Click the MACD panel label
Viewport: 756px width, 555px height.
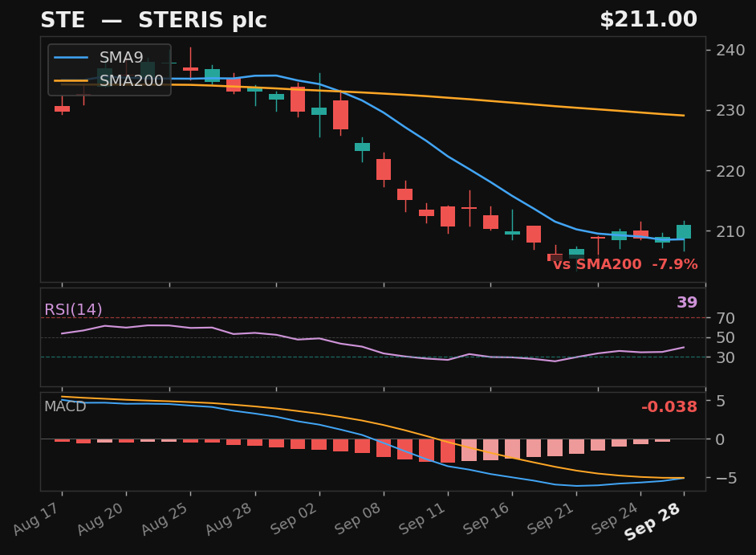click(x=65, y=406)
